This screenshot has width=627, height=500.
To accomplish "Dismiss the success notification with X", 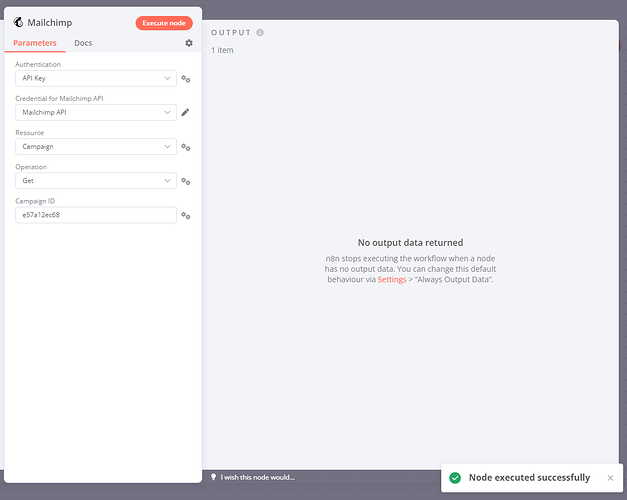I will (x=610, y=478).
